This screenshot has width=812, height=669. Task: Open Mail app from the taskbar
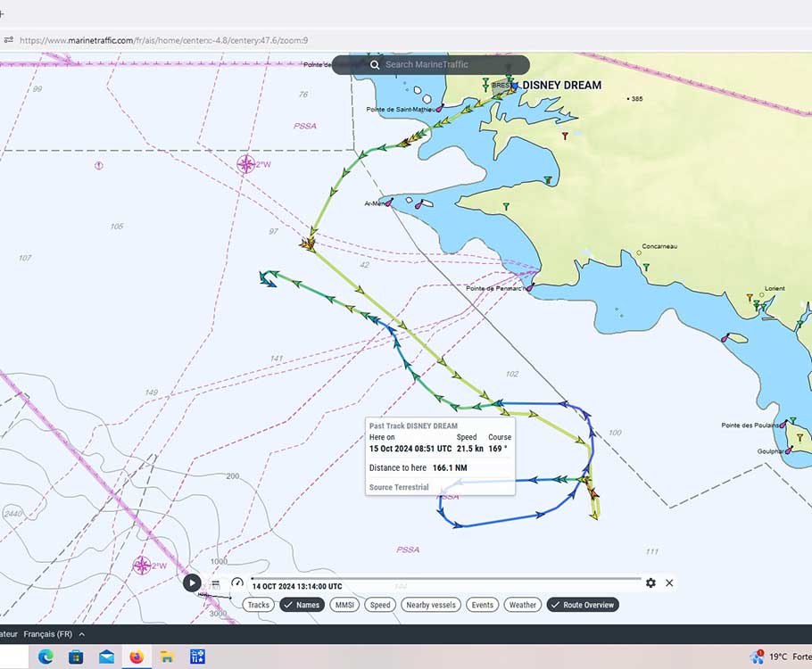coord(106,657)
